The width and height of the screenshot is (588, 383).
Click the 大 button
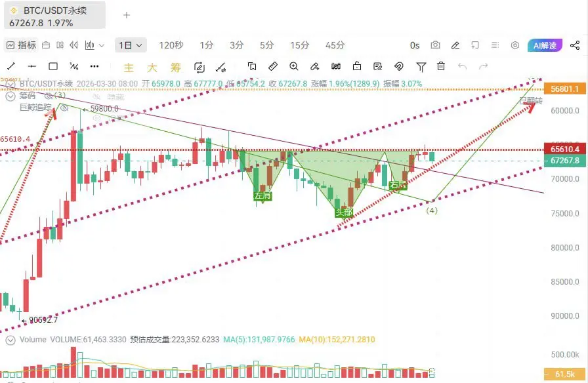(152, 68)
